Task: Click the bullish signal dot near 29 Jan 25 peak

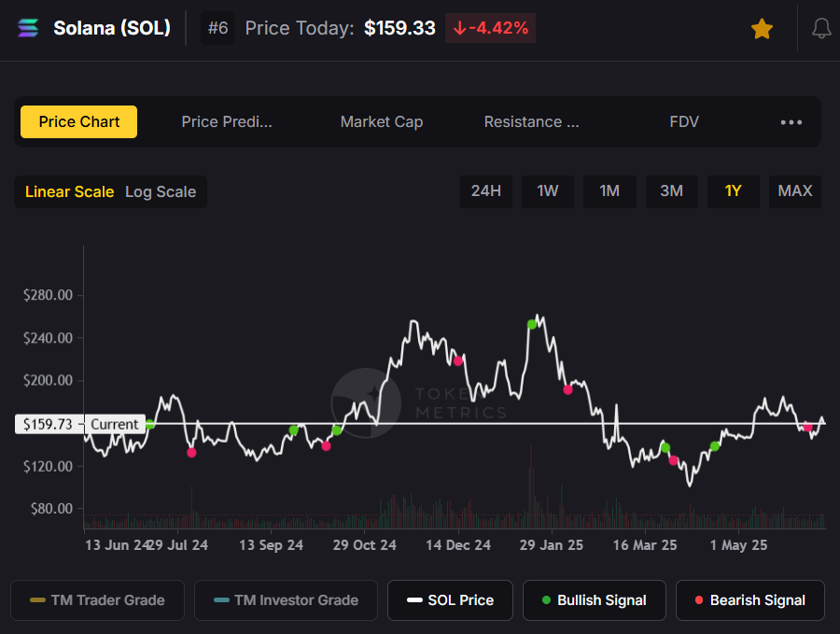Action: (531, 324)
